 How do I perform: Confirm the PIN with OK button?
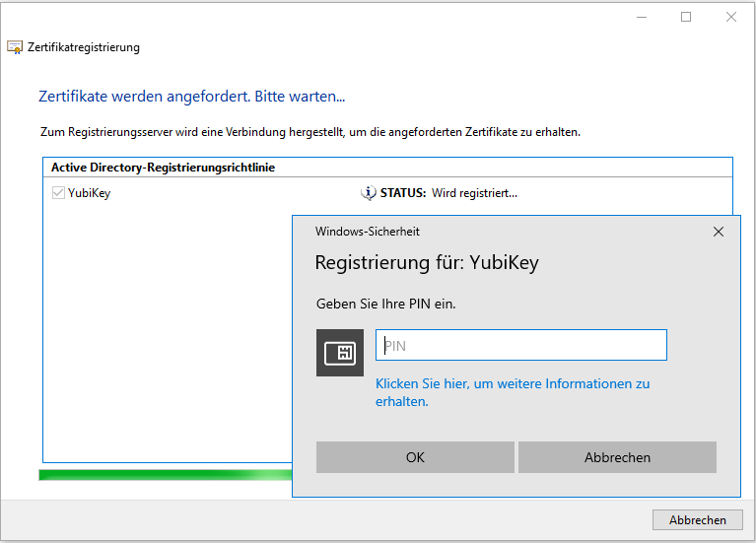[x=415, y=457]
